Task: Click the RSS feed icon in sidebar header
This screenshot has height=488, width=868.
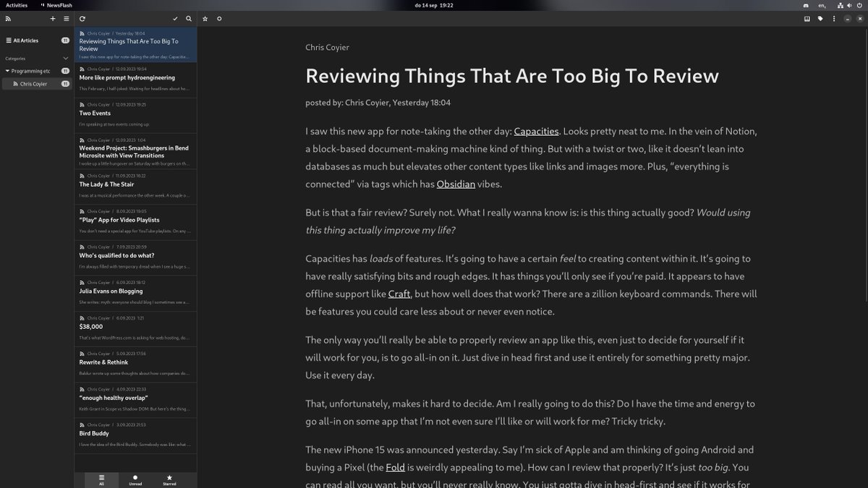Action: click(x=8, y=19)
